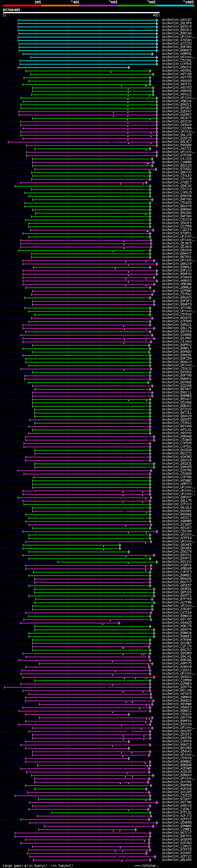Select entry UniRef100_Q9SZM7
197x868 pixels.
pyautogui.click(x=177, y=731)
